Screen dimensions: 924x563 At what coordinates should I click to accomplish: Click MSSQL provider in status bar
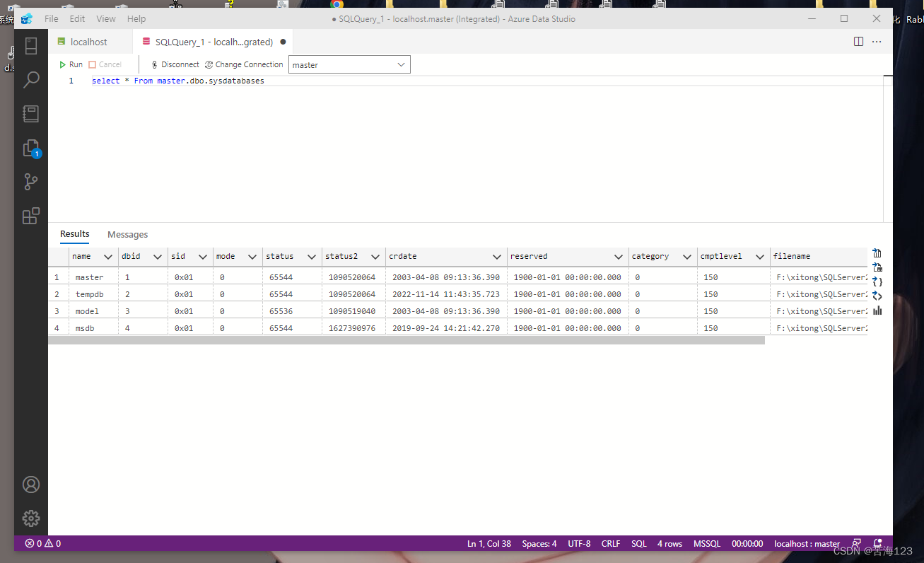[x=707, y=544]
